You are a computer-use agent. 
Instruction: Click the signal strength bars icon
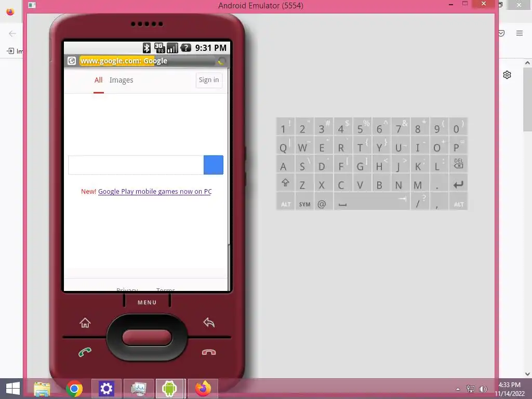click(172, 48)
